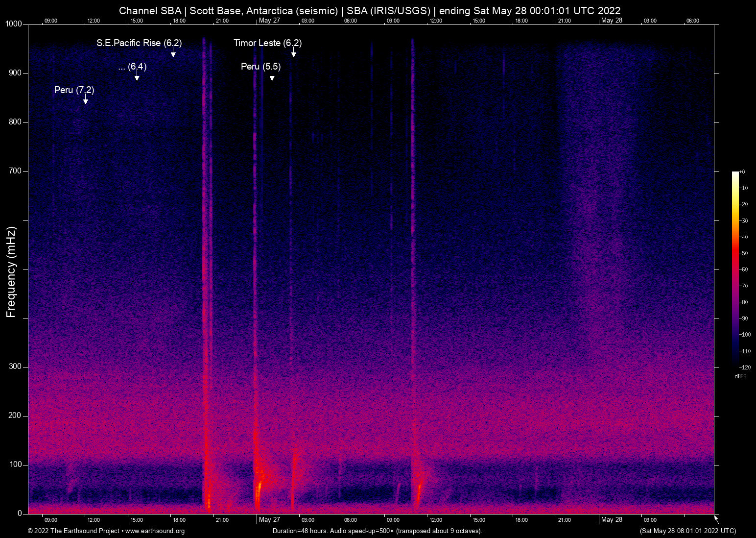Click the S.E.Pacific Rise (6.2) annotation
This screenshot has width=756, height=538.
pos(139,43)
